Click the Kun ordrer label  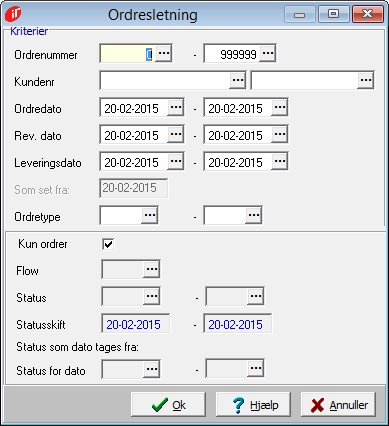tap(43, 244)
